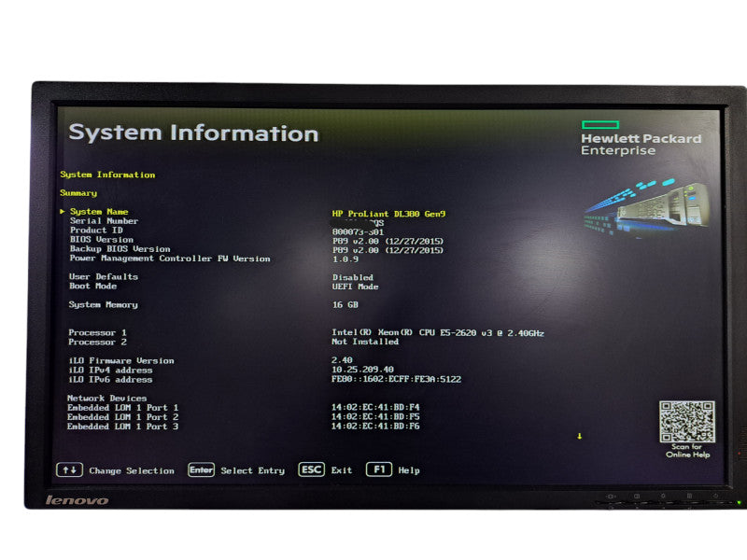The width and height of the screenshot is (747, 560).
Task: Click the User Defaults label
Action: tap(104, 276)
